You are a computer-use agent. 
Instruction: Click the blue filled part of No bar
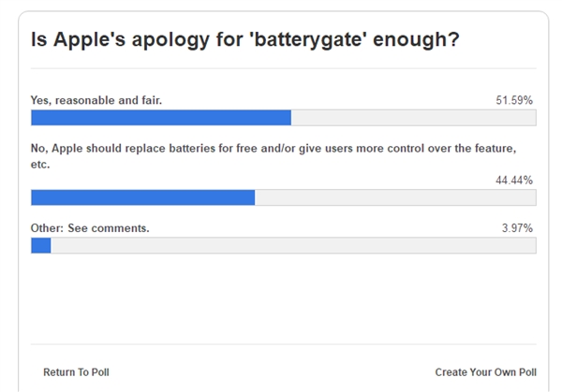click(x=142, y=197)
